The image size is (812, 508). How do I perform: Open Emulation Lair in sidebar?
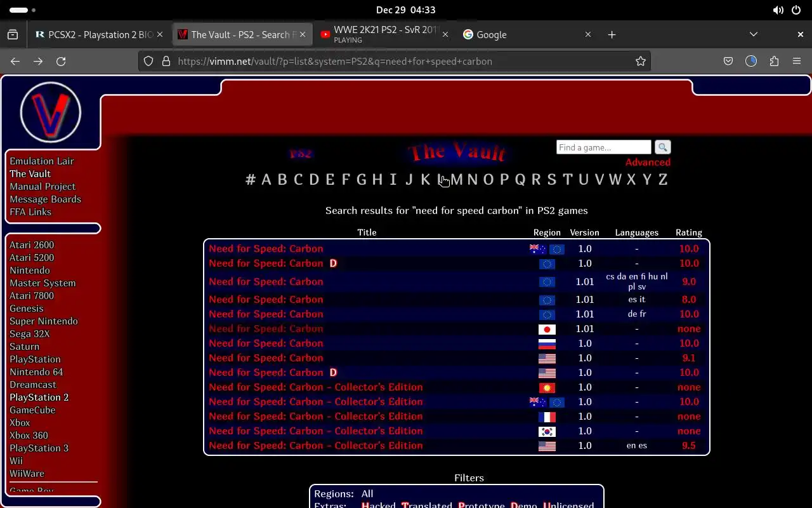point(41,161)
